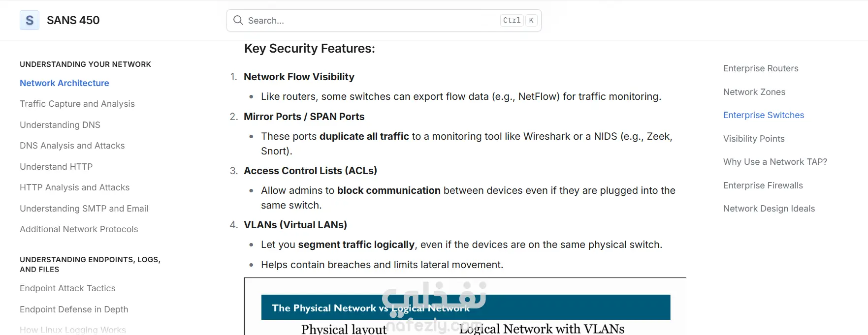
Task: Select Understand HTTP in sidebar
Action: tap(56, 167)
